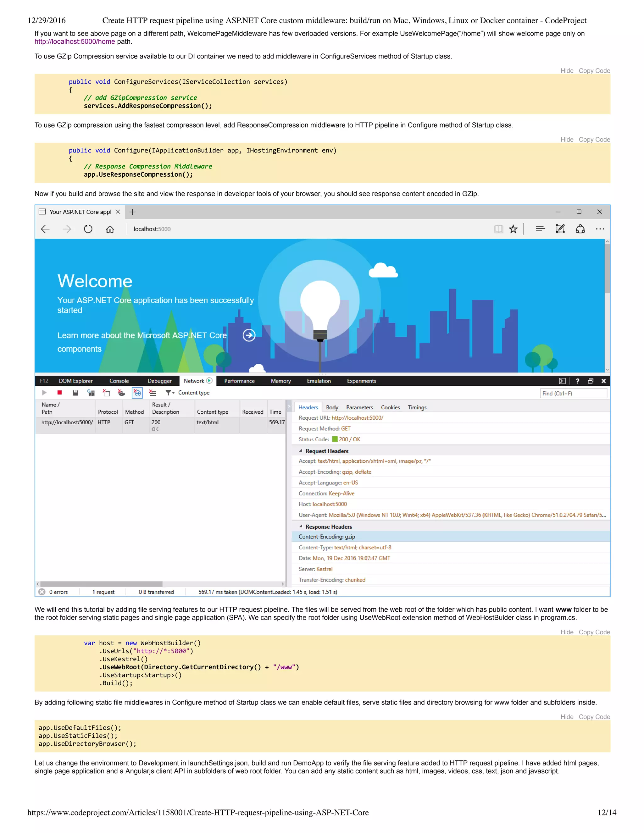The width and height of the screenshot is (644, 833).
Task: Stop network capture red square
Action: [59, 393]
